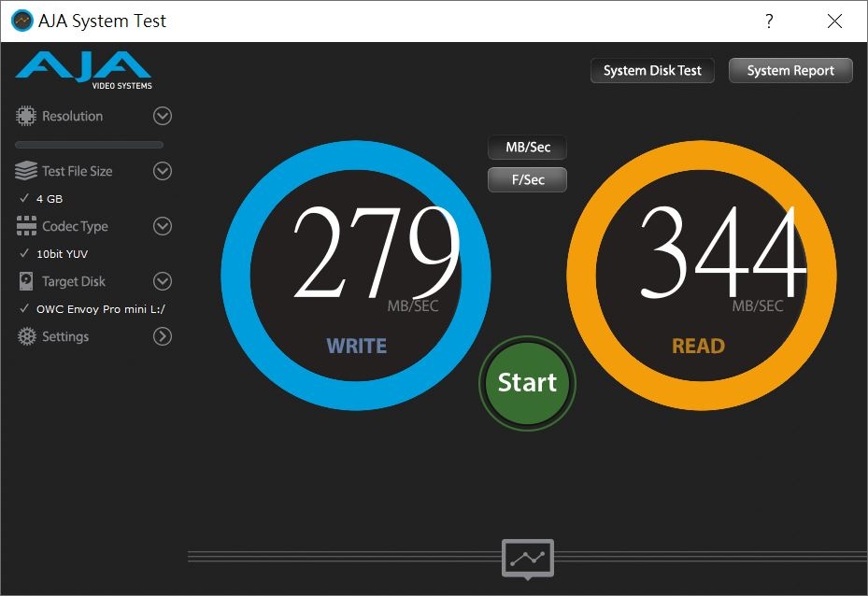The height and width of the screenshot is (596, 868).
Task: Open the Settings arrow expander
Action: coord(163,336)
